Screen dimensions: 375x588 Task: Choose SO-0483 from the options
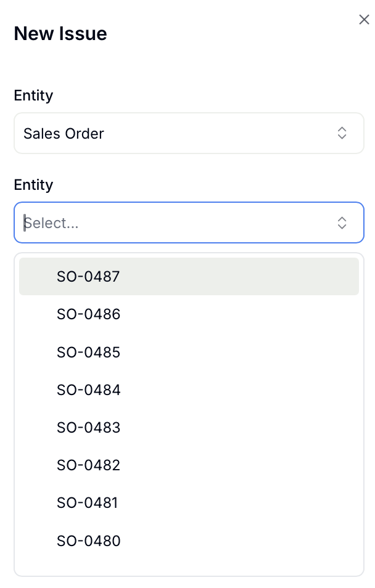coord(88,428)
